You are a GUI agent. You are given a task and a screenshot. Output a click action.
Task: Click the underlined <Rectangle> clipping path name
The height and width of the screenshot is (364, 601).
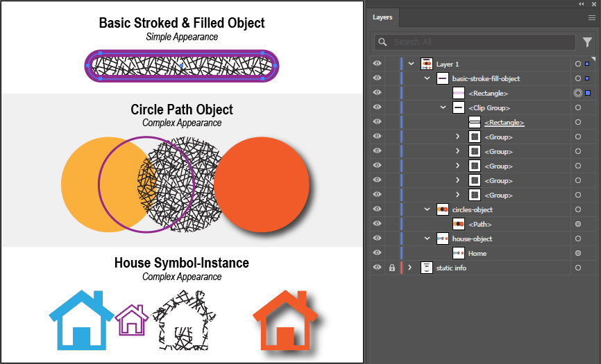pyautogui.click(x=505, y=122)
